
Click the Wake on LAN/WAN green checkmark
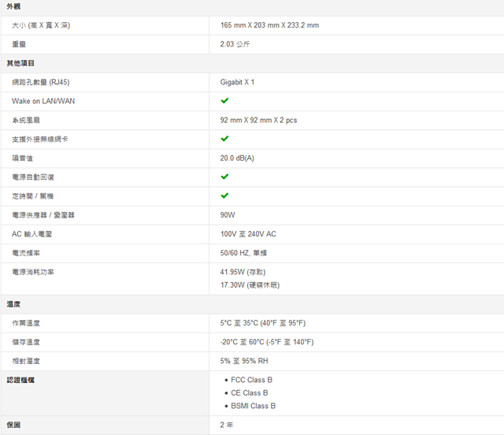point(224,101)
